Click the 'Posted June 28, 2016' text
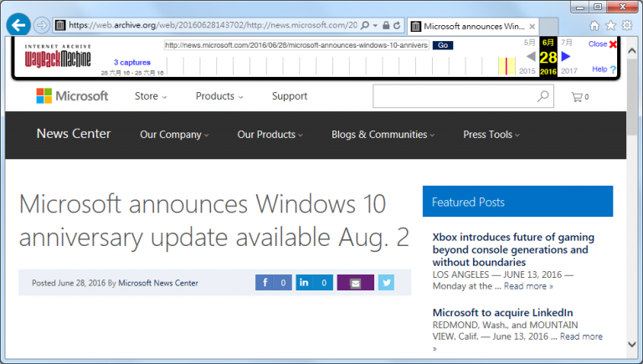 click(x=69, y=283)
